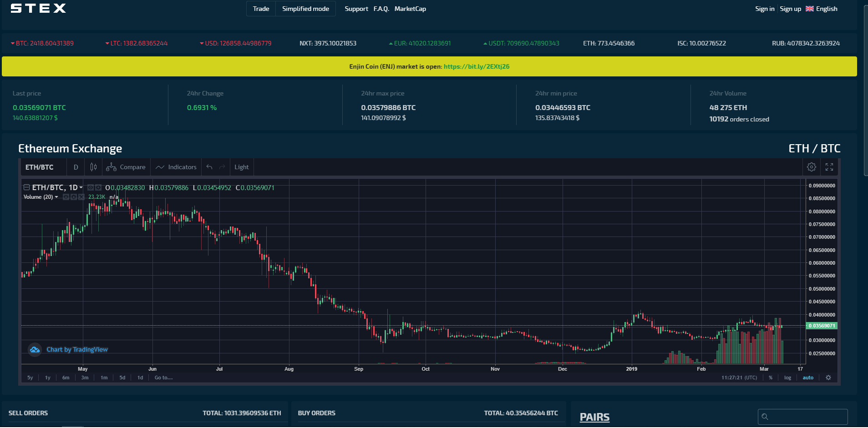Undo the last chart action
Image resolution: width=868 pixels, height=428 pixels.
tap(209, 167)
